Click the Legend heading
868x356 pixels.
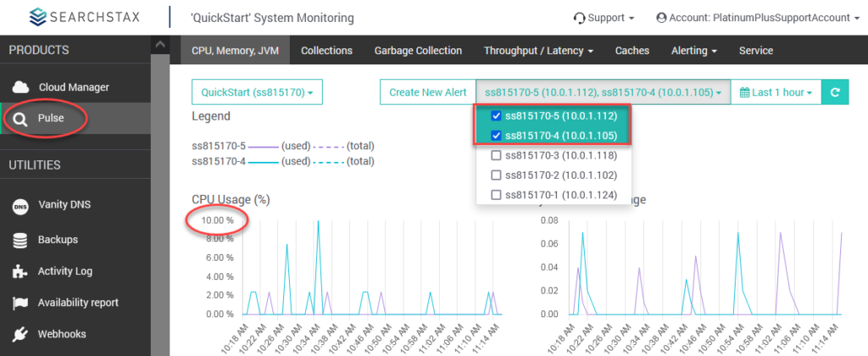[211, 117]
